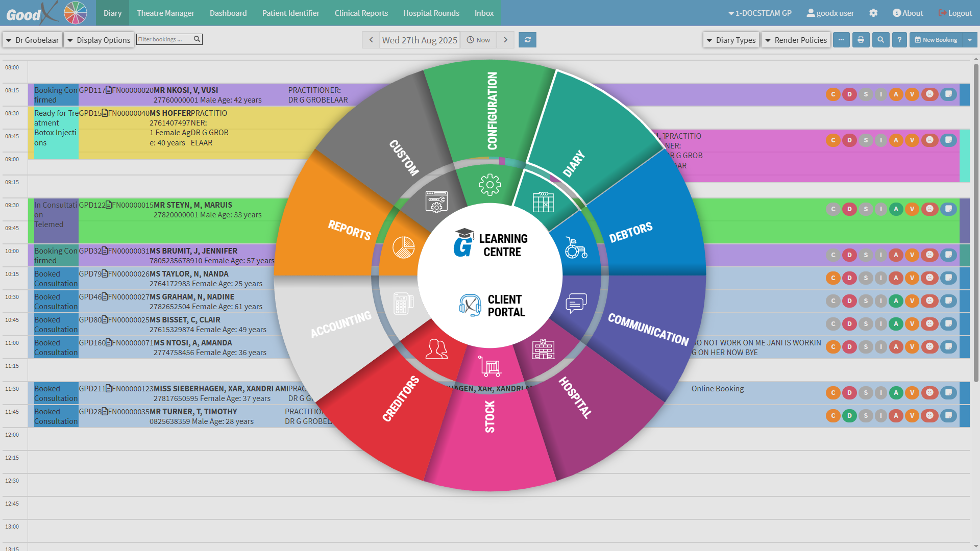Click the search magnifier button in toolbar

click(x=880, y=40)
